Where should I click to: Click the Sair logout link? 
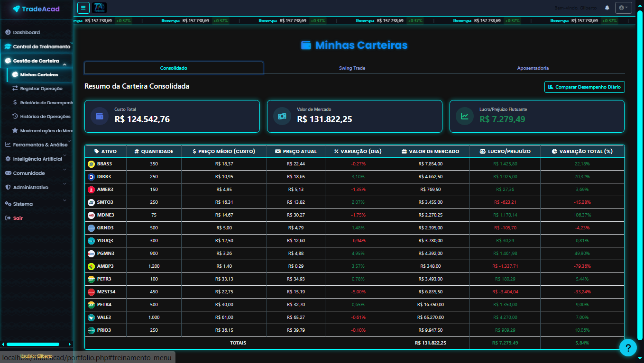coord(18,218)
